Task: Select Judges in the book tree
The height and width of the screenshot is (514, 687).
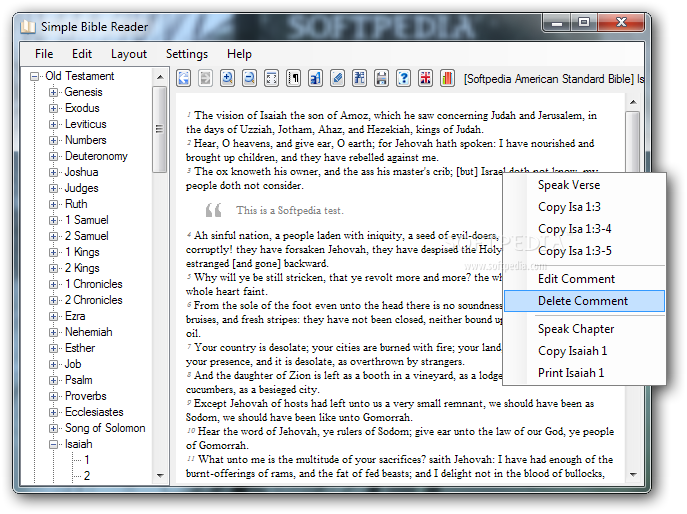Action: click(81, 188)
